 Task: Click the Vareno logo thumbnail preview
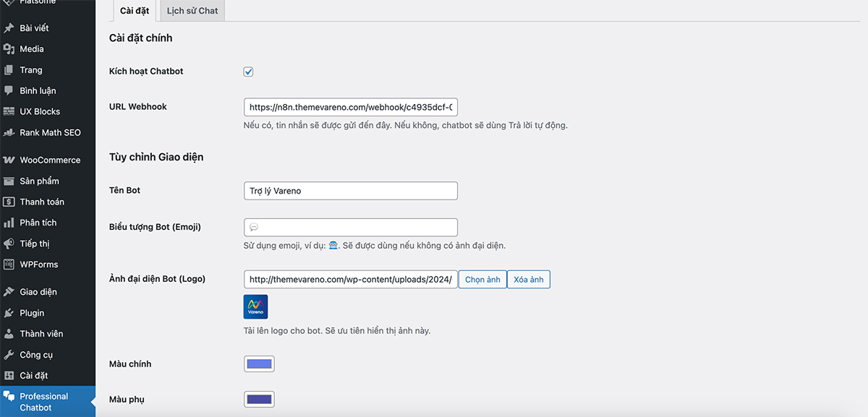pyautogui.click(x=256, y=306)
